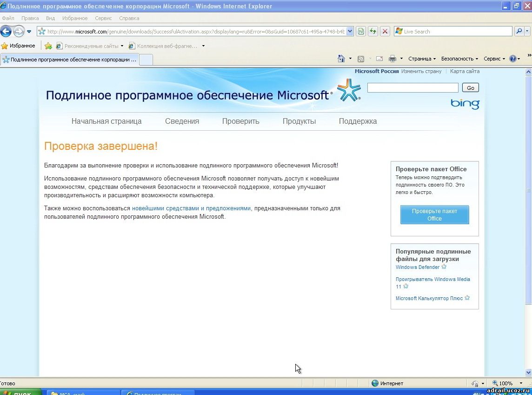
Task: Open the Проверить navigation item
Action: coord(240,121)
